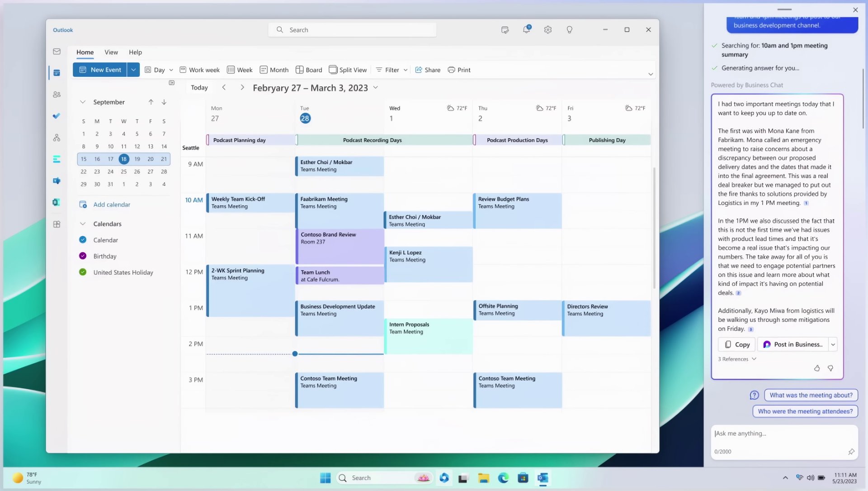Expand the Filter dropdown

pyautogui.click(x=406, y=70)
